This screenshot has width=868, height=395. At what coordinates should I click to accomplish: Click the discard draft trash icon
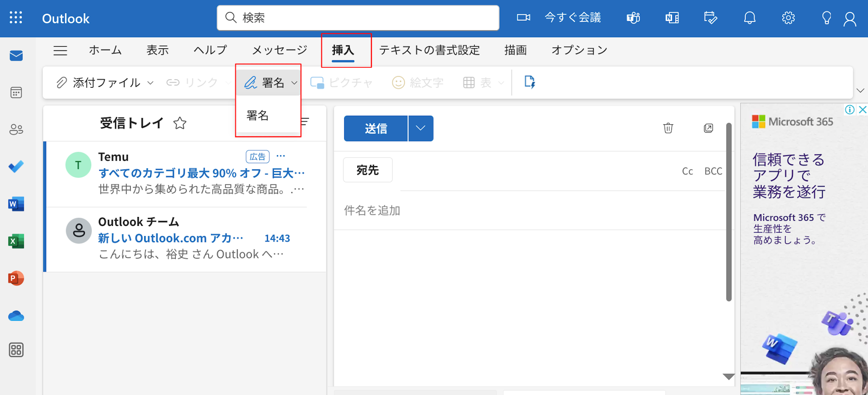pyautogui.click(x=668, y=128)
